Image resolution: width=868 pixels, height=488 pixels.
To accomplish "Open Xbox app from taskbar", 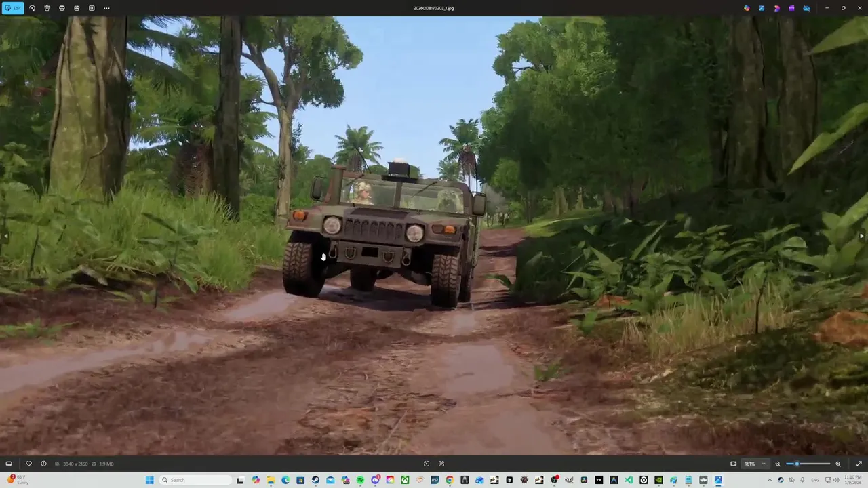I will 405,480.
